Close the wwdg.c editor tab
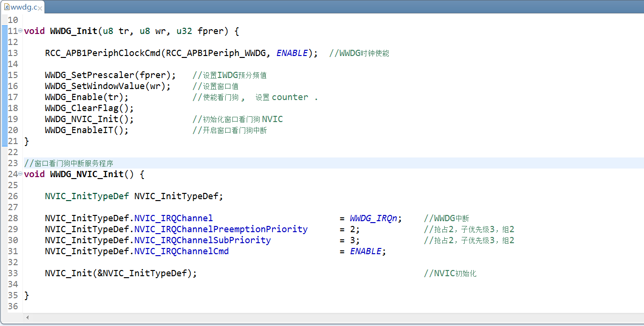The image size is (644, 326). [40, 8]
